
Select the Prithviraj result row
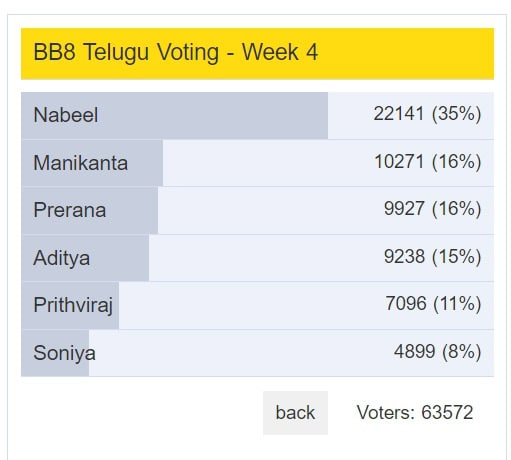tap(257, 306)
